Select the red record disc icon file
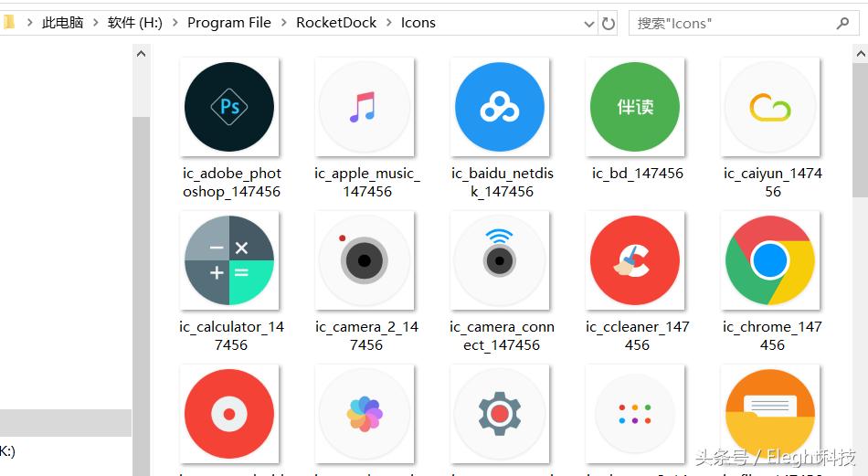Screen dimensions: 868x476 (229, 414)
